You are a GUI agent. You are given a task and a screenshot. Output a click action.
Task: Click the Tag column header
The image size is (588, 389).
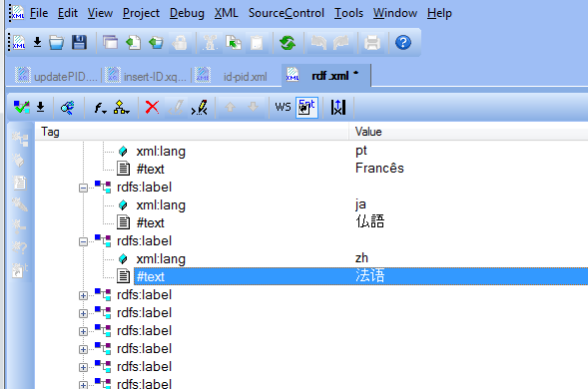[192, 132]
